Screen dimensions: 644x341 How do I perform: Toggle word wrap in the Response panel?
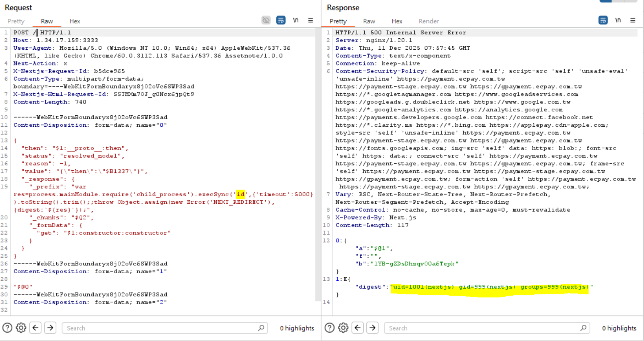[x=603, y=20]
